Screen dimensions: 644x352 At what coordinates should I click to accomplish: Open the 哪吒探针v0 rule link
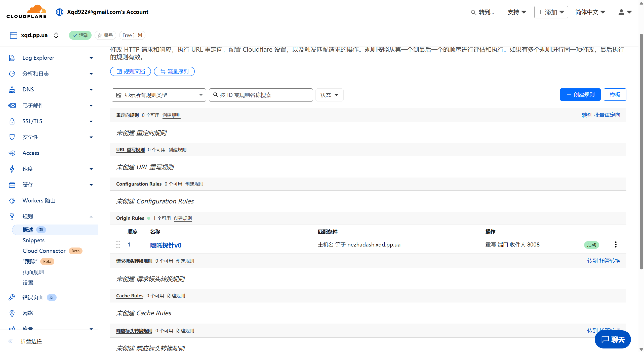pos(166,245)
